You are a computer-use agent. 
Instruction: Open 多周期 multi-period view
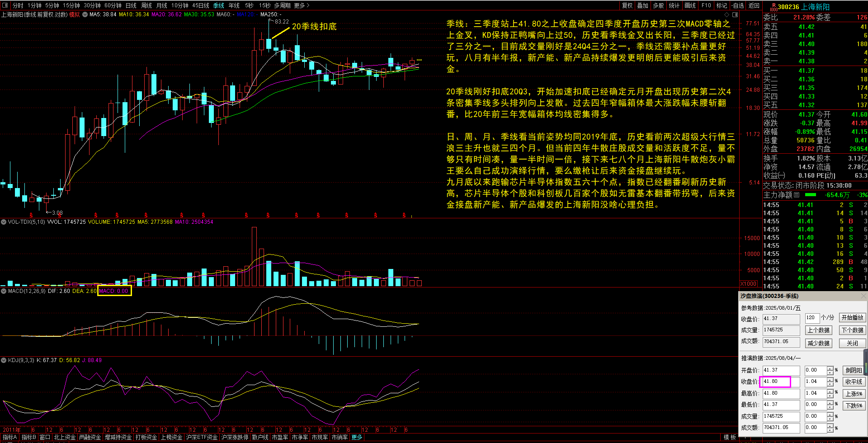coord(282,5)
